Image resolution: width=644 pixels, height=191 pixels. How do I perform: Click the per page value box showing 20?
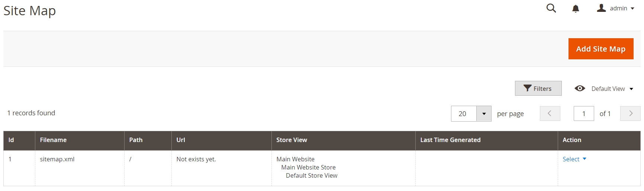click(464, 113)
